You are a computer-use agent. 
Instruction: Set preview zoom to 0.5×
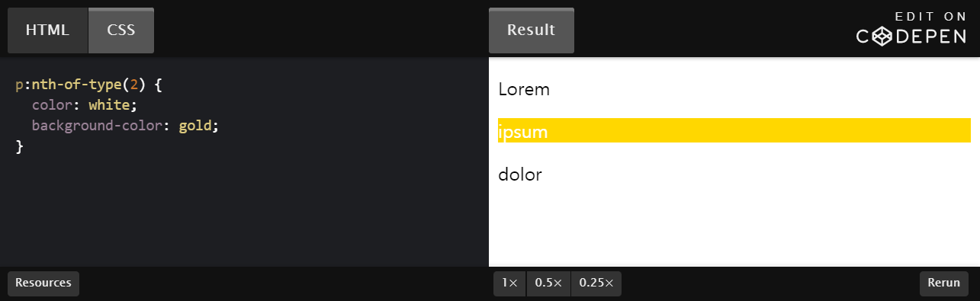point(548,283)
